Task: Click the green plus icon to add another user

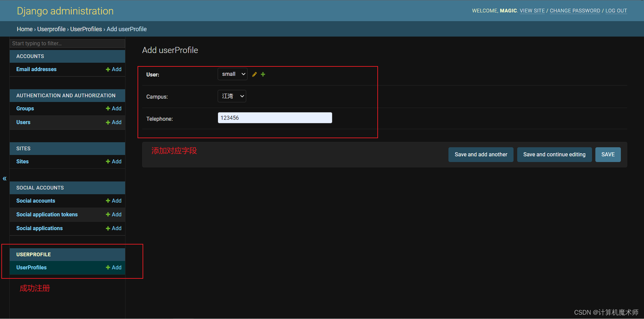Action: [263, 74]
